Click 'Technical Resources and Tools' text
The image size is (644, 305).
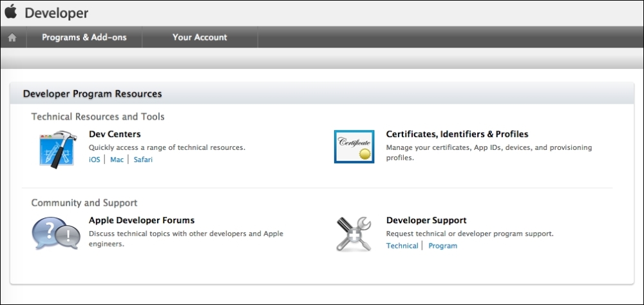(x=98, y=116)
